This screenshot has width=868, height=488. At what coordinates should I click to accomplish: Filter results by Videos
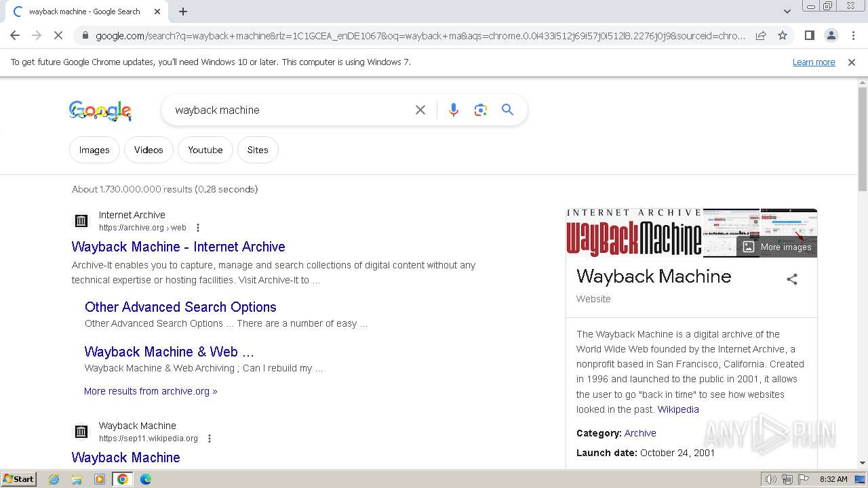pos(149,150)
